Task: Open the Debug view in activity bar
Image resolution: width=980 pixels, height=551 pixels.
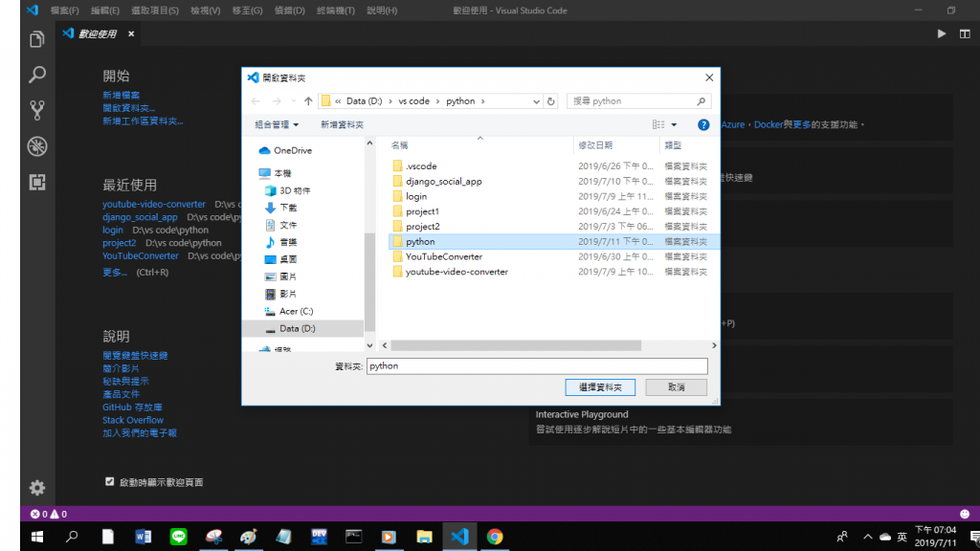Action: [x=37, y=146]
